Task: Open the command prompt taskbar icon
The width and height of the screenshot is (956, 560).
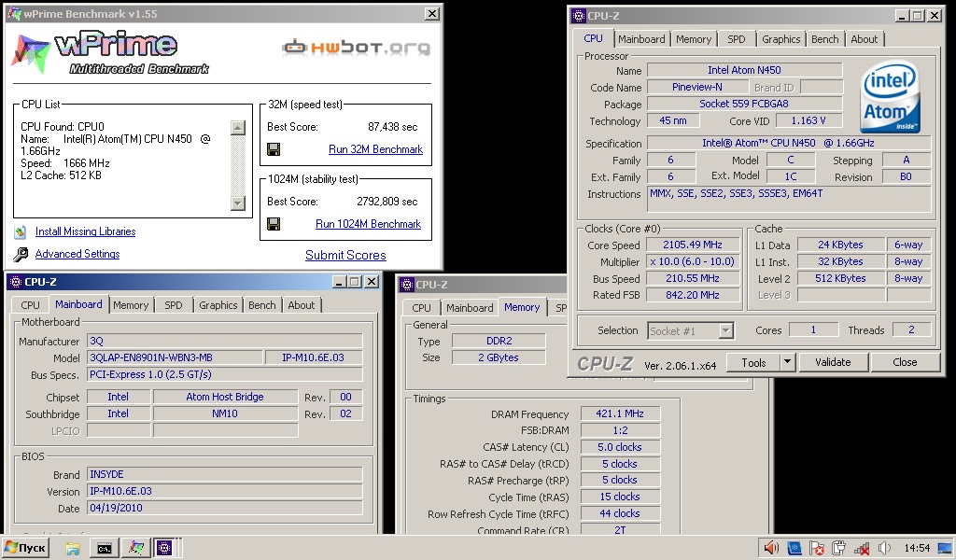Action: pyautogui.click(x=105, y=549)
